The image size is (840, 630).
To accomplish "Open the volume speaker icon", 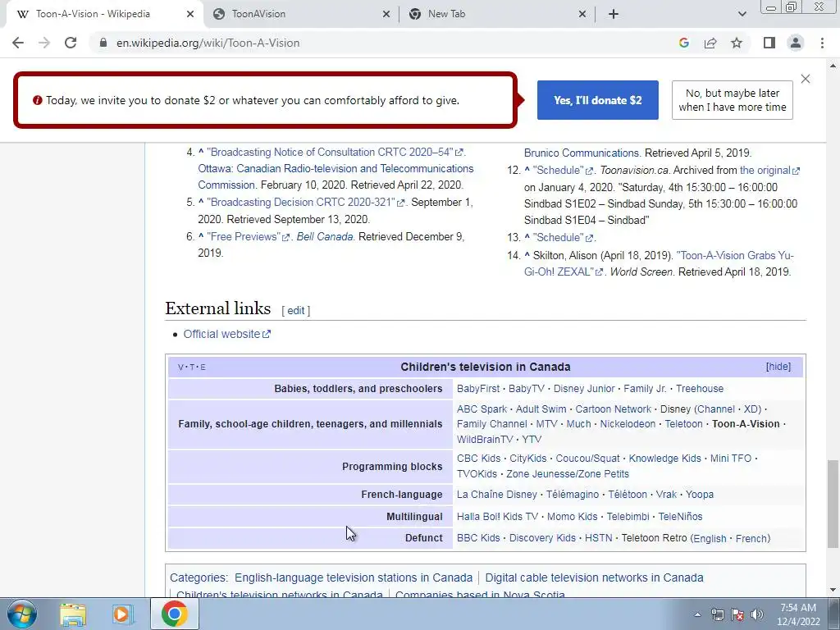I will pyautogui.click(x=757, y=614).
